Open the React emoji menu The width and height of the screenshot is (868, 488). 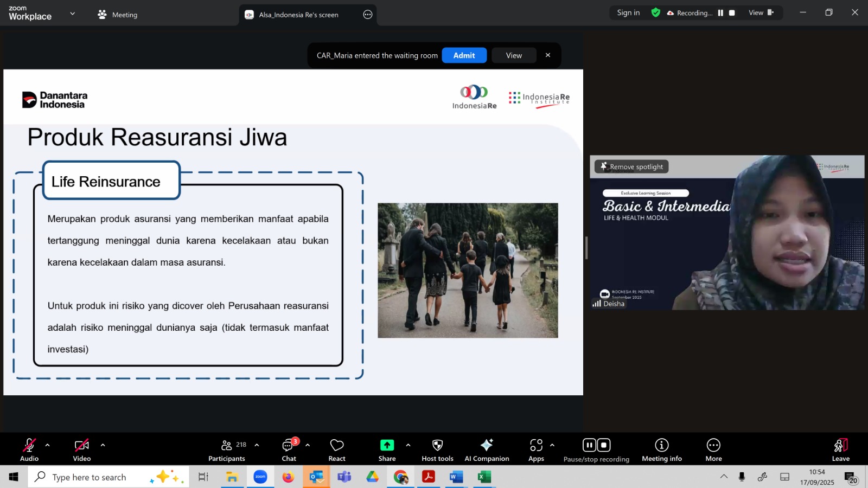coord(337,450)
